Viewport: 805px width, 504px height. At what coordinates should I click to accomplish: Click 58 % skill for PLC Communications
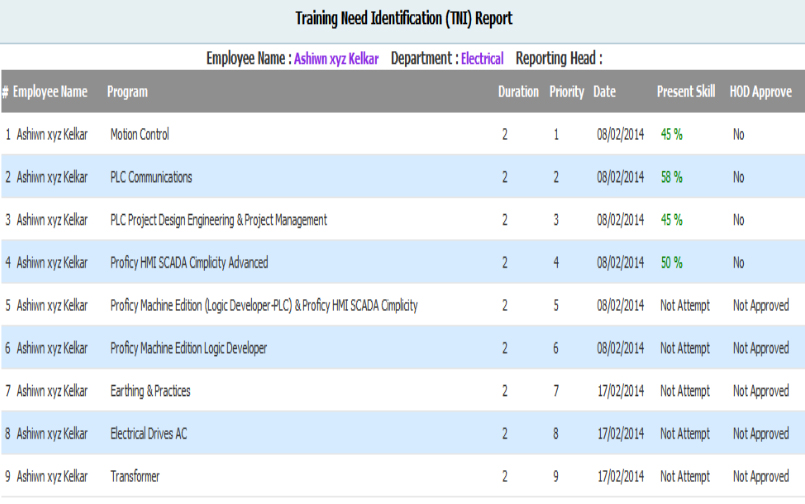[x=672, y=177]
